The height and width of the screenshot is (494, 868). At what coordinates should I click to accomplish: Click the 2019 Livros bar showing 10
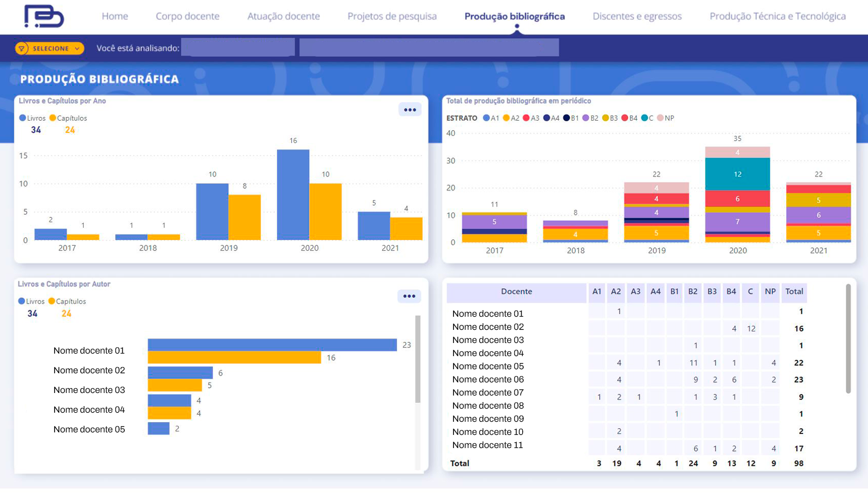coord(212,212)
